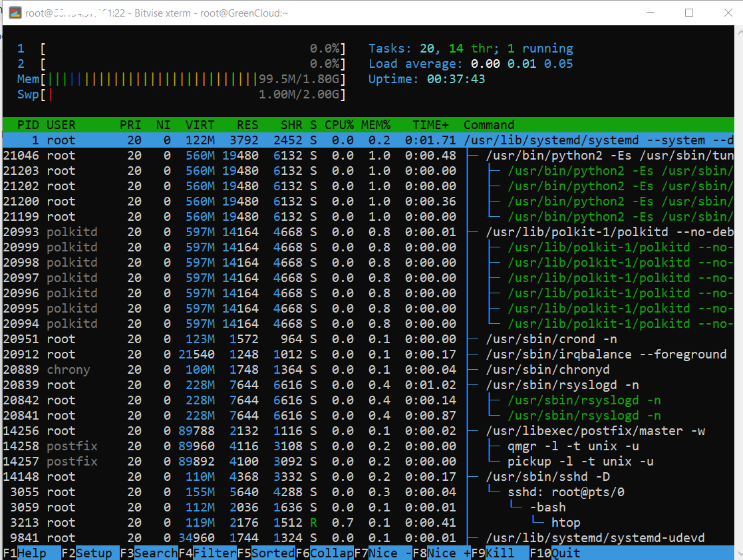Activate F4 Filter in function bar
743x560 pixels.
coord(208,553)
